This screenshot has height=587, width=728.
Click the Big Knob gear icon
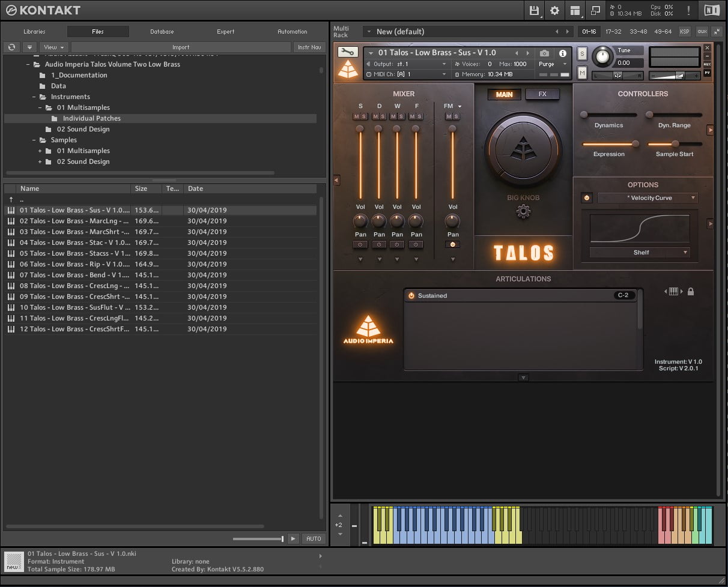pyautogui.click(x=523, y=211)
